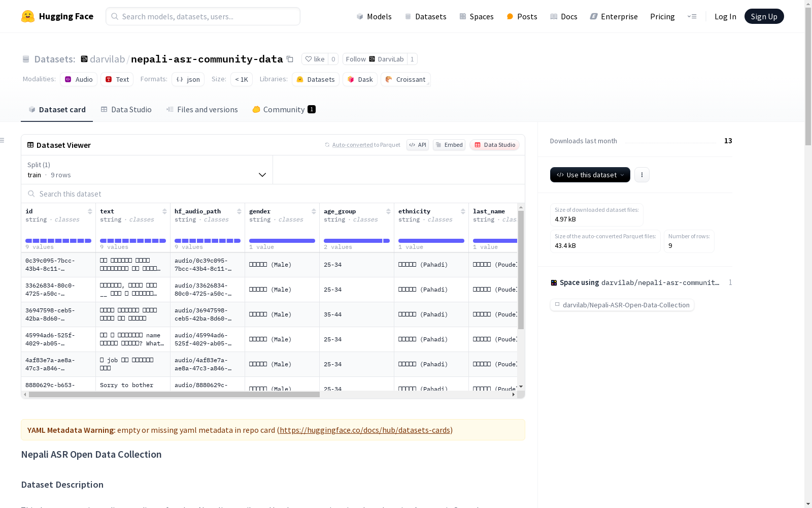Image resolution: width=812 pixels, height=508 pixels.
Task: Go to the Community tab
Action: click(x=284, y=109)
